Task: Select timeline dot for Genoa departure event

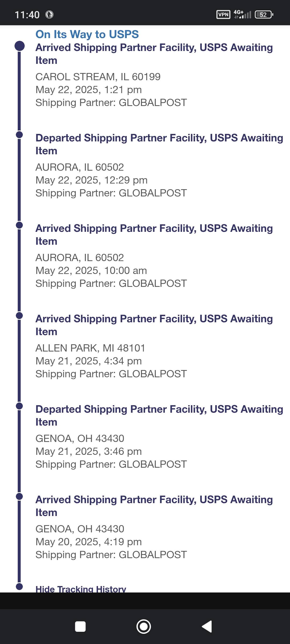Action: click(19, 406)
